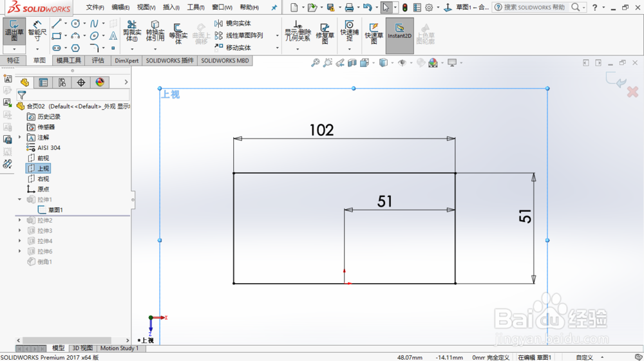Click Repair Sketch (修复草图)

[325, 33]
